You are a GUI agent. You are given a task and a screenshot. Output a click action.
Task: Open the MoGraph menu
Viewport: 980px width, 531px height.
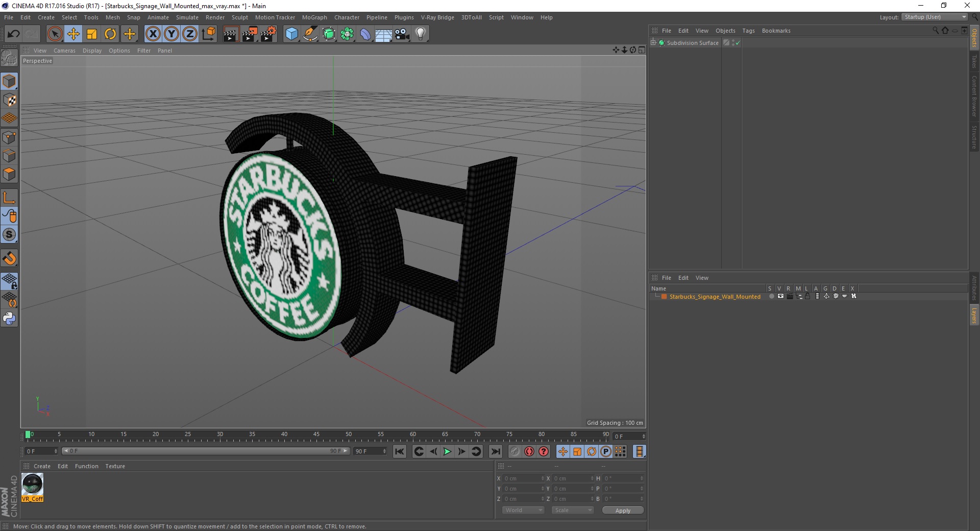tap(314, 17)
